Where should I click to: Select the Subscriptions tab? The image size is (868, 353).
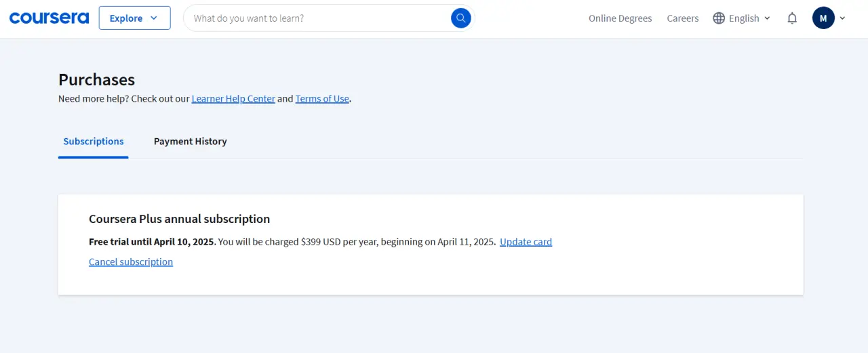click(x=94, y=142)
